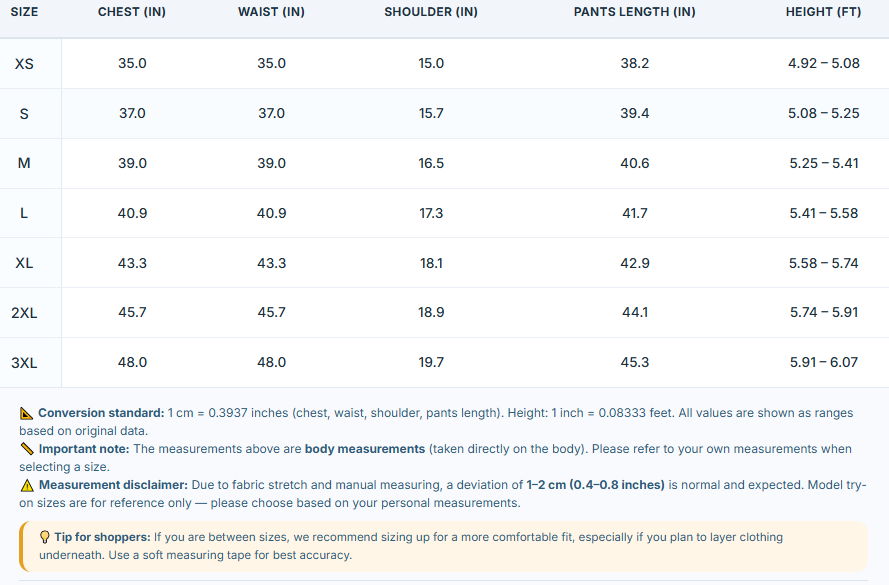
Task: Select the S shoulder value 15.7
Action: (431, 113)
